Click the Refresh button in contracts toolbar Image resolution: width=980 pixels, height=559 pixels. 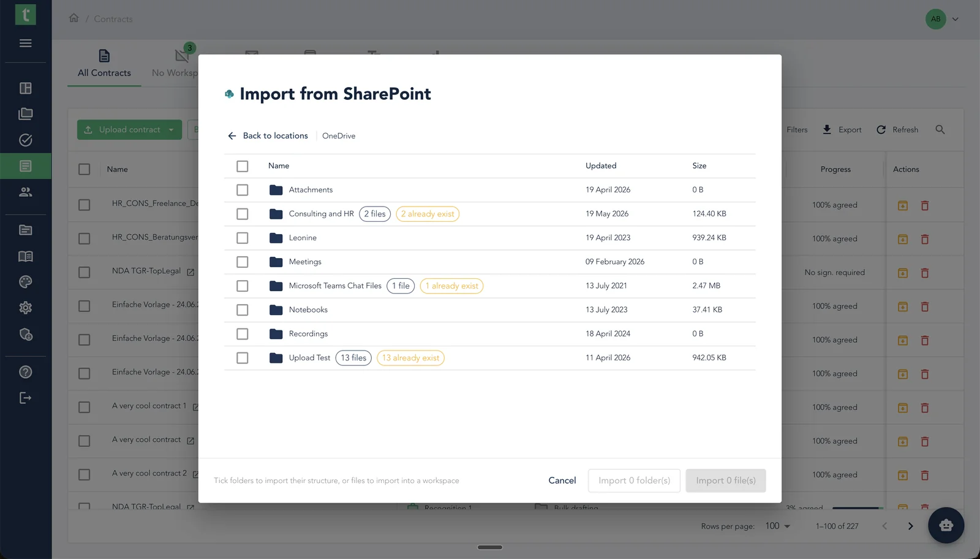coord(897,129)
